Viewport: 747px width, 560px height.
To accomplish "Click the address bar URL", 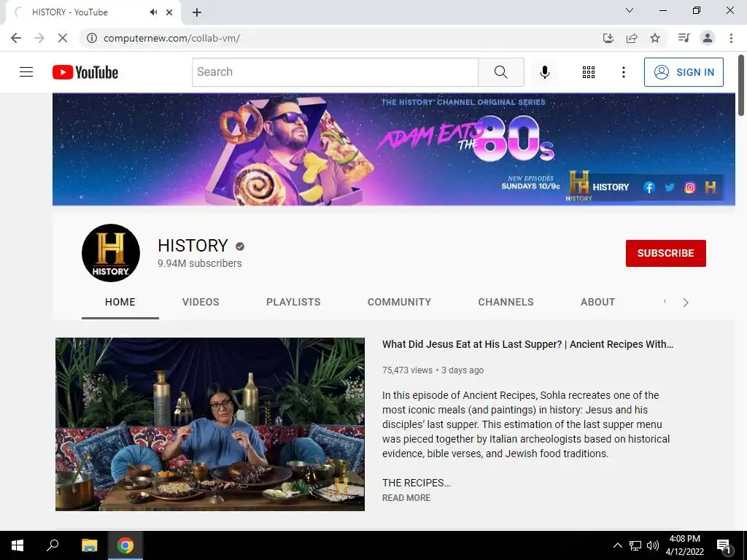I will click(x=171, y=38).
